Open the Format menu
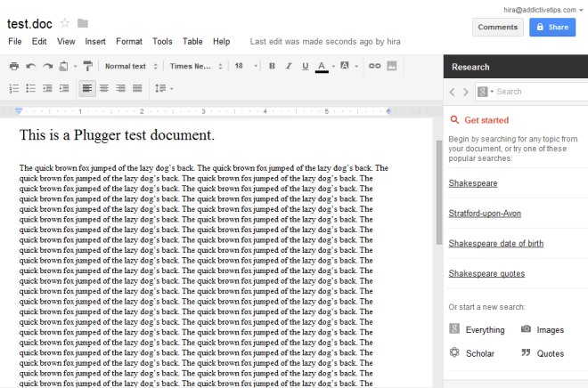The image size is (588, 388). 129,42
